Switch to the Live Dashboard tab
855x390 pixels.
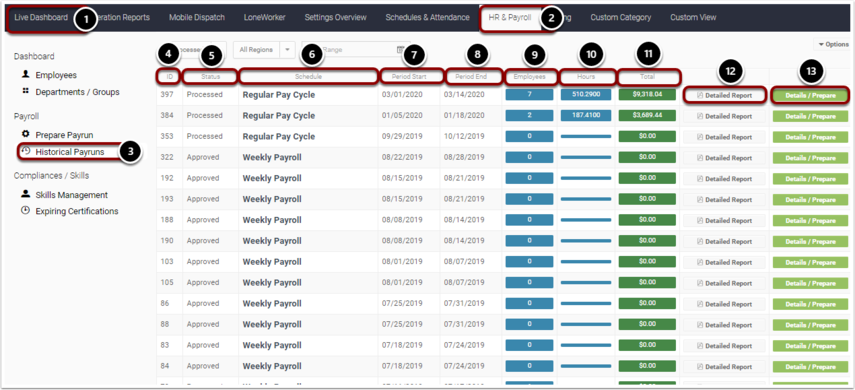41,17
